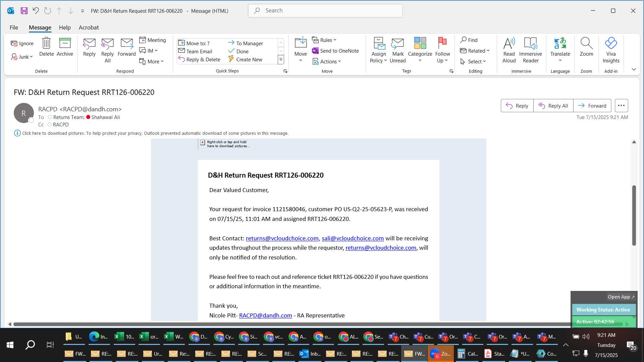Go to previous item arrow
The height and width of the screenshot is (362, 644).
coord(59,11)
